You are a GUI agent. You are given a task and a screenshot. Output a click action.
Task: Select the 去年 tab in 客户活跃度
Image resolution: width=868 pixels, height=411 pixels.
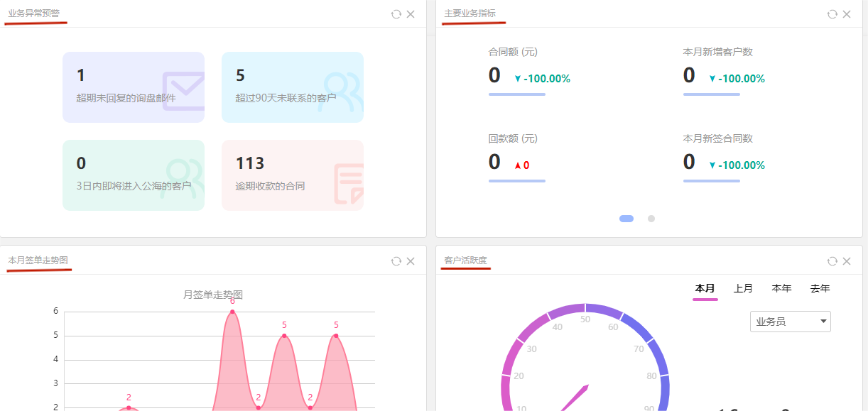820,288
